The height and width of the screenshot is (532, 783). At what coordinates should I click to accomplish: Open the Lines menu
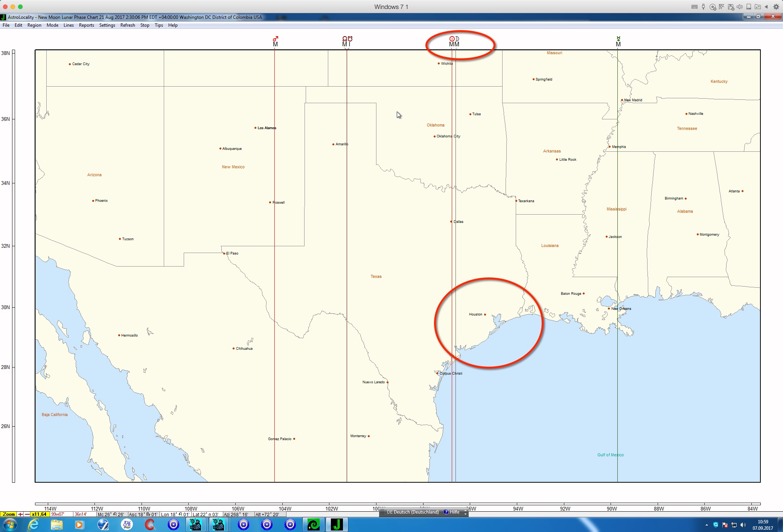pos(69,25)
